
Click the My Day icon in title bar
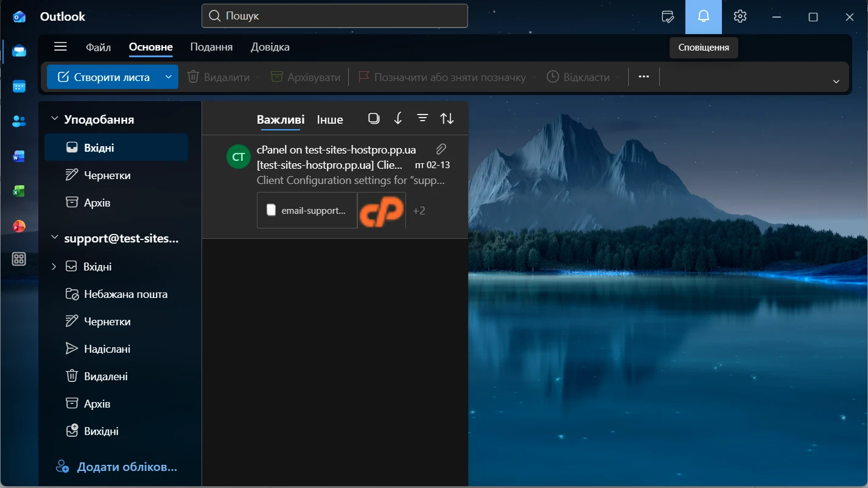[668, 16]
